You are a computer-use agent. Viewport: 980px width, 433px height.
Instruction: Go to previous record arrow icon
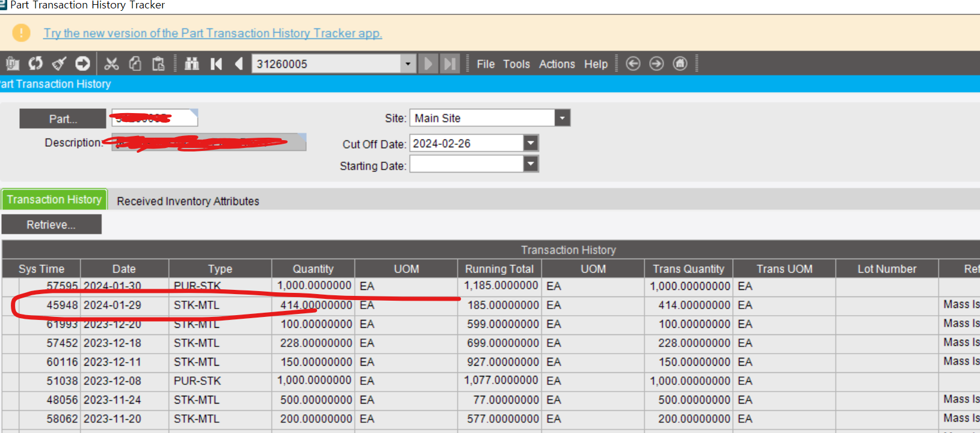[x=239, y=63]
